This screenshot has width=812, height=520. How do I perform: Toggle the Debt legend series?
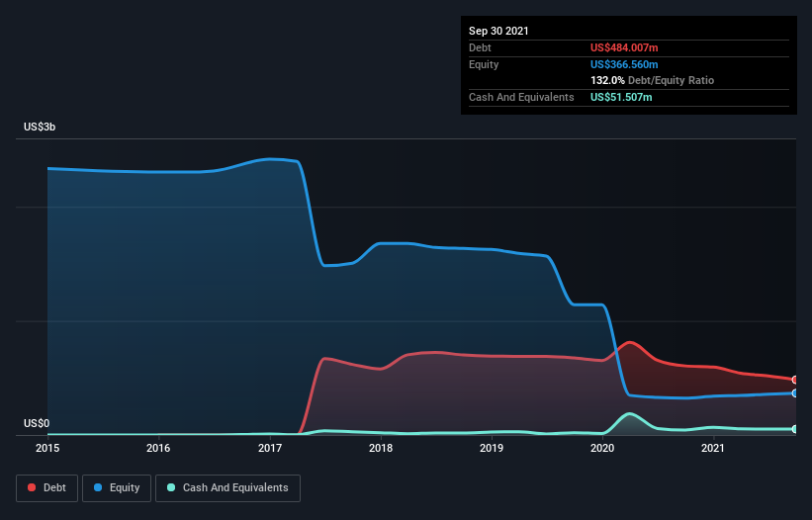click(46, 488)
